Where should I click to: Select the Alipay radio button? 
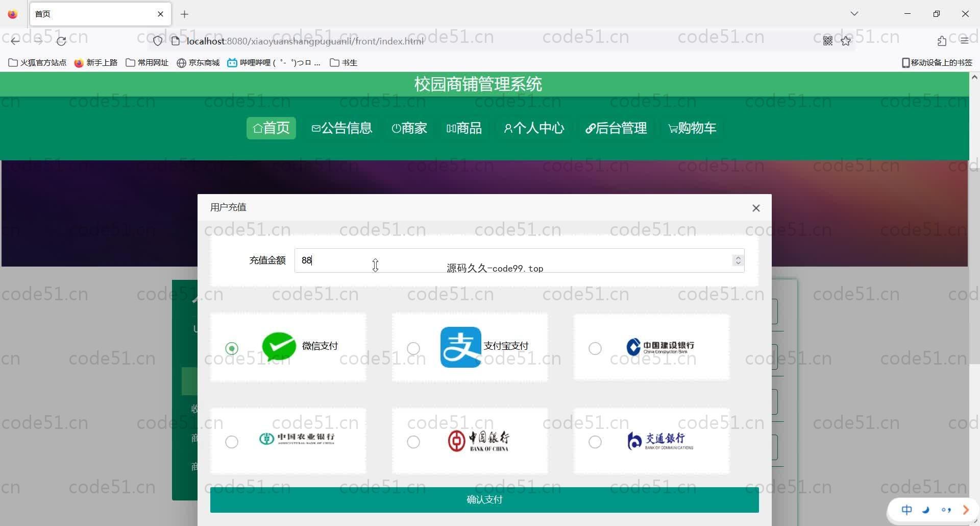click(413, 348)
